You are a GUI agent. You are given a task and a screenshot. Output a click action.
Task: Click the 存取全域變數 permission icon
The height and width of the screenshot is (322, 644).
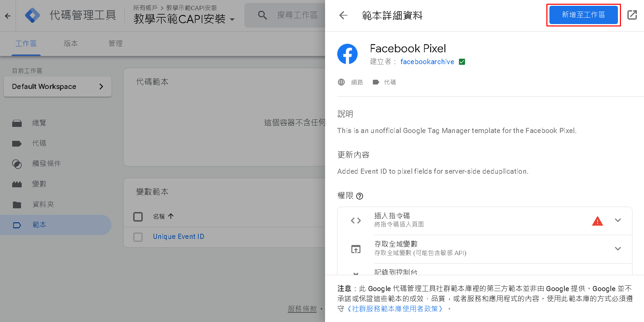[x=356, y=249]
